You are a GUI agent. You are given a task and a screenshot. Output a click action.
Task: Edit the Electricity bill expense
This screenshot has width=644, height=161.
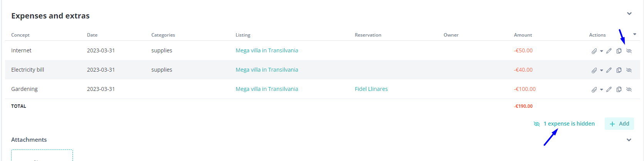click(609, 70)
